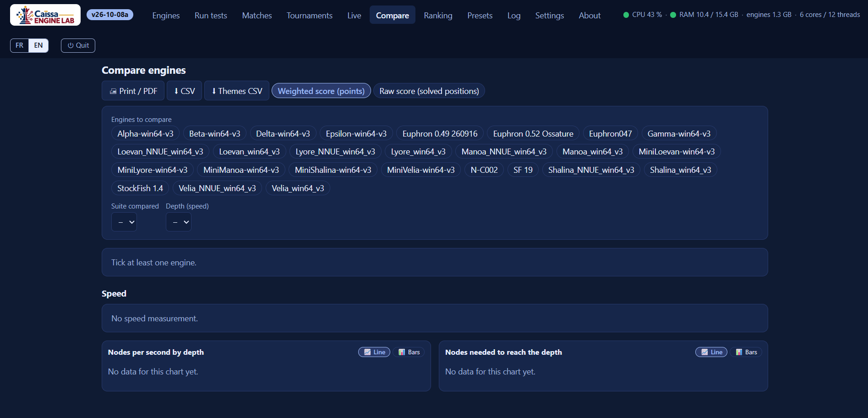868x418 pixels.
Task: Click the Caïssa Engine Lab logo
Action: pos(45,15)
